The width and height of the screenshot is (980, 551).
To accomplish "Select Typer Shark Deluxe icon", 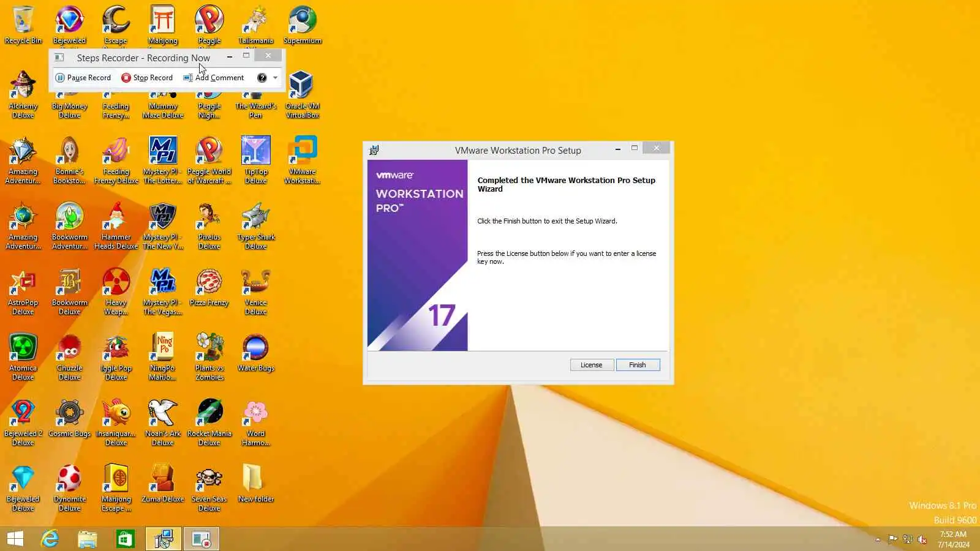I will click(256, 226).
